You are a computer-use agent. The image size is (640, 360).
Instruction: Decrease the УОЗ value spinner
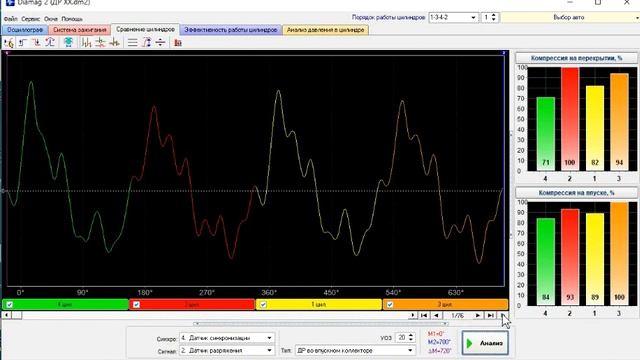[411, 340]
